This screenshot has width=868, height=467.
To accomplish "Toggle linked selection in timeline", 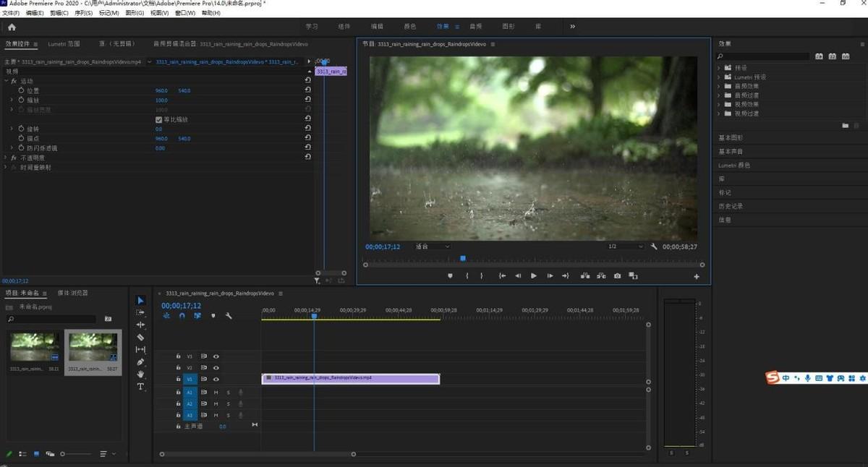I will [197, 316].
